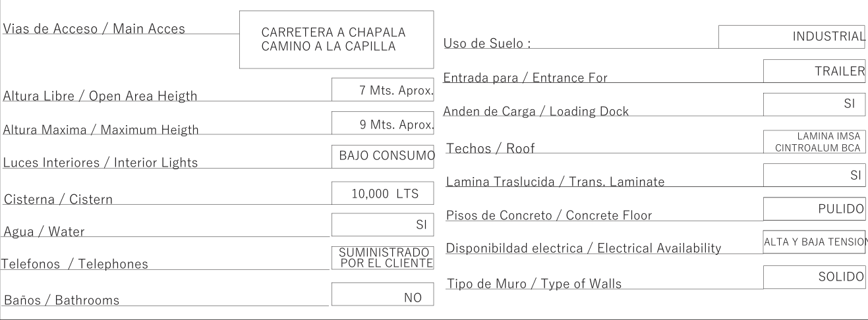Select the SOLIDO wall type field
The height and width of the screenshot is (320, 868).
click(x=815, y=277)
